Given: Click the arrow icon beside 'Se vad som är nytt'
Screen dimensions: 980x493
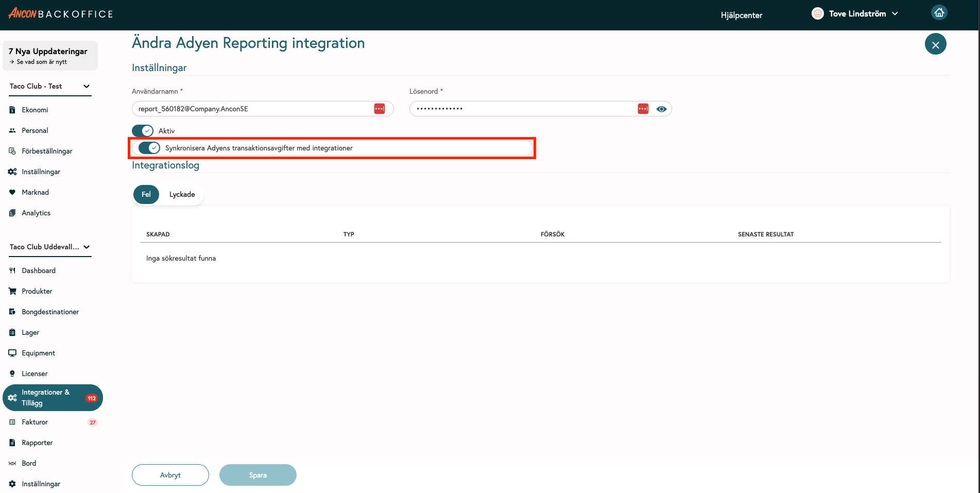Looking at the screenshot, I should [x=12, y=62].
